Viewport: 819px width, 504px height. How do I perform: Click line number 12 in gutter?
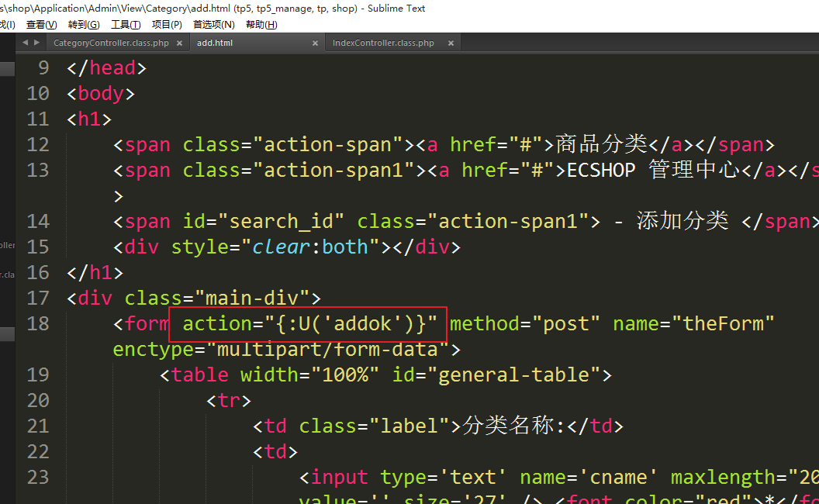[37, 144]
